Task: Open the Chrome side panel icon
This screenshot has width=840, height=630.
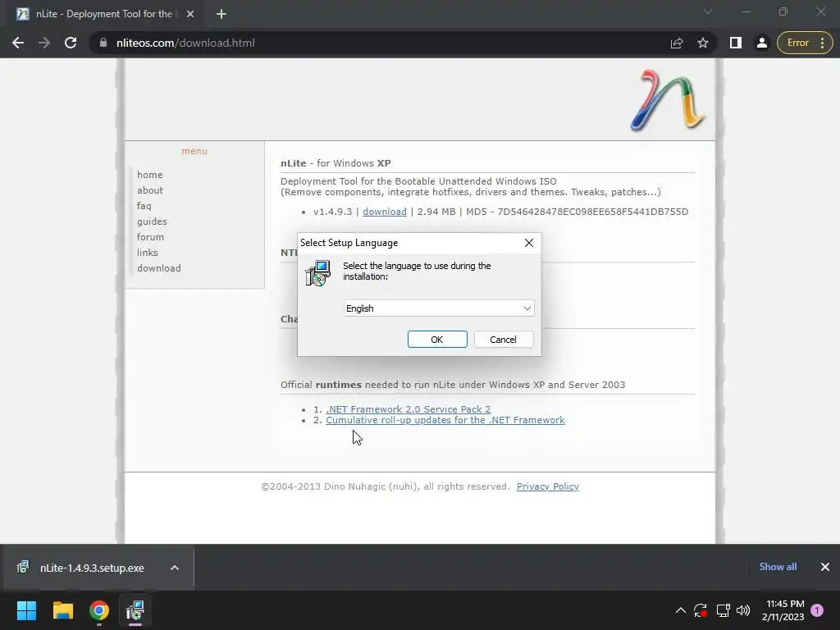Action: tap(736, 43)
